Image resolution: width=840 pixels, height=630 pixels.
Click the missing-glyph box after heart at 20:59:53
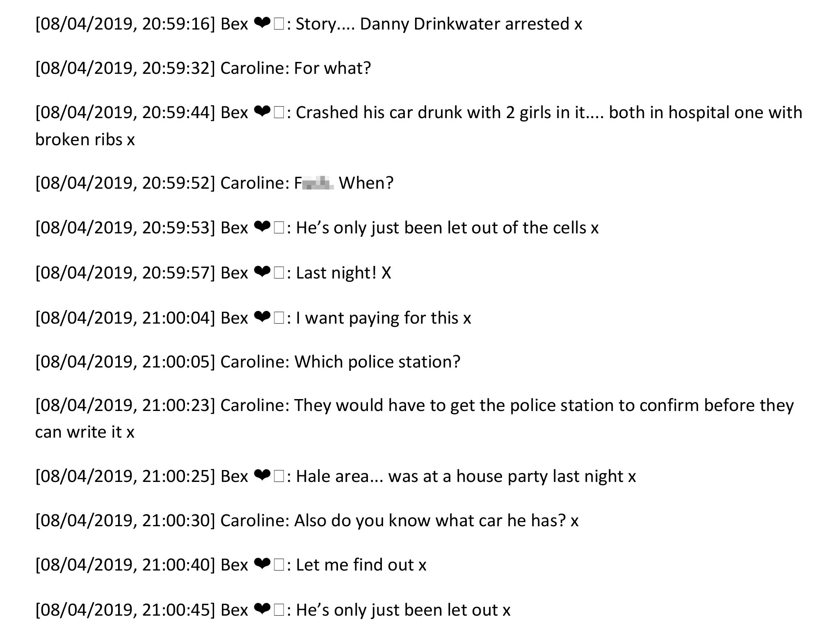pyautogui.click(x=279, y=228)
